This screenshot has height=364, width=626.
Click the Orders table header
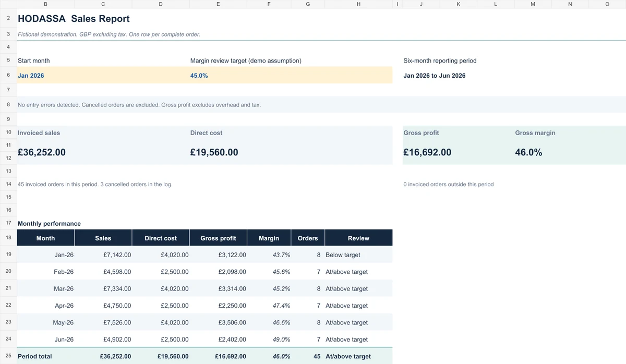tap(308, 238)
